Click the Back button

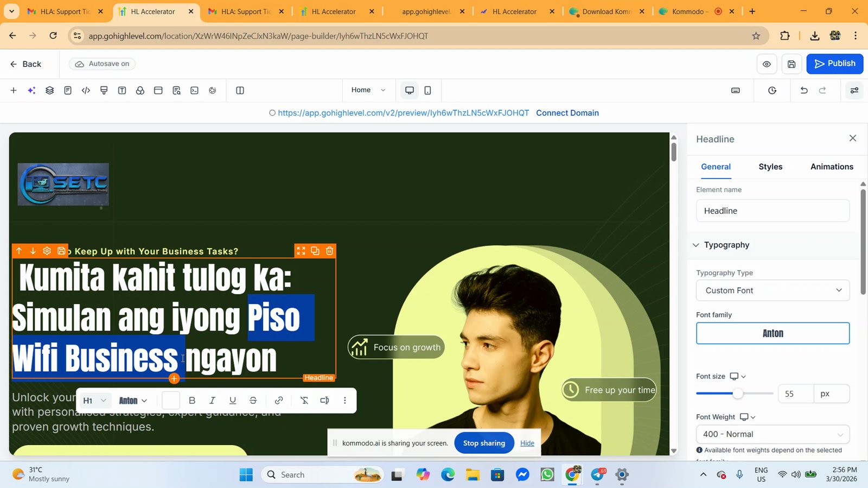pyautogui.click(x=25, y=64)
